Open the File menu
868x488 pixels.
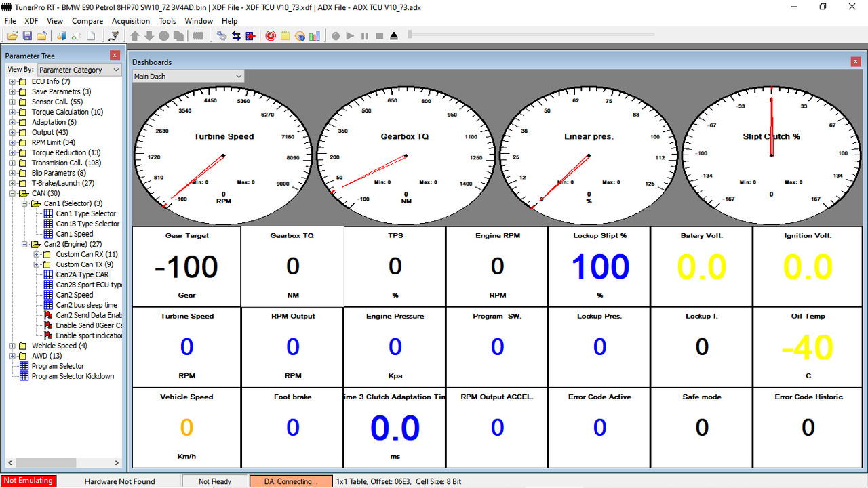pos(10,21)
